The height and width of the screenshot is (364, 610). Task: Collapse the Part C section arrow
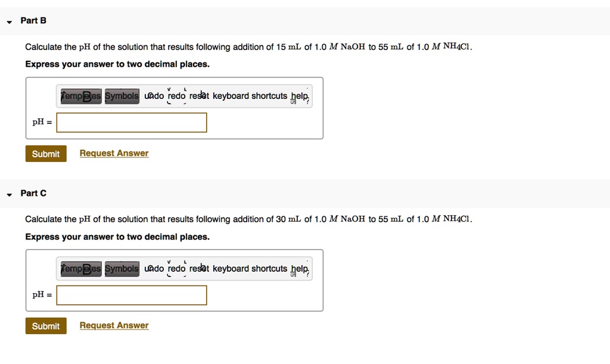pos(9,194)
